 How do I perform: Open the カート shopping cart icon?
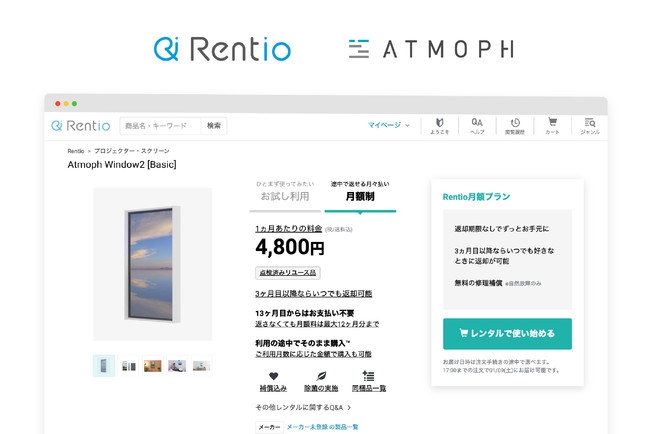pos(552,125)
